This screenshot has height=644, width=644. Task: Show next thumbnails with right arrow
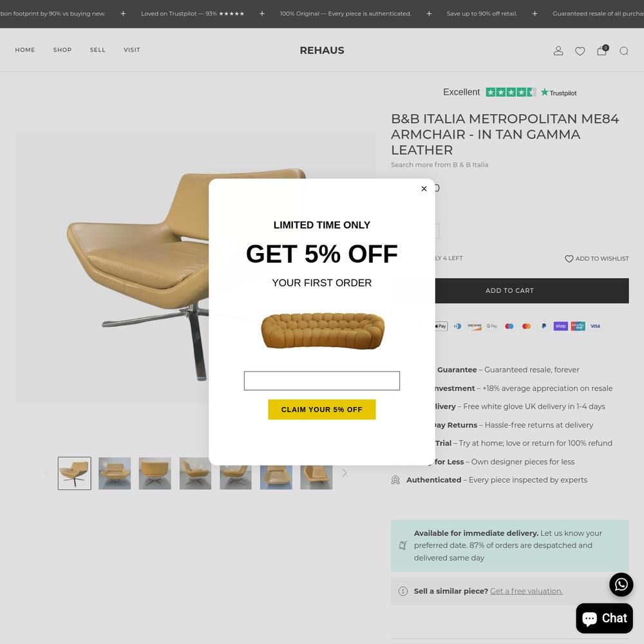pyautogui.click(x=344, y=473)
